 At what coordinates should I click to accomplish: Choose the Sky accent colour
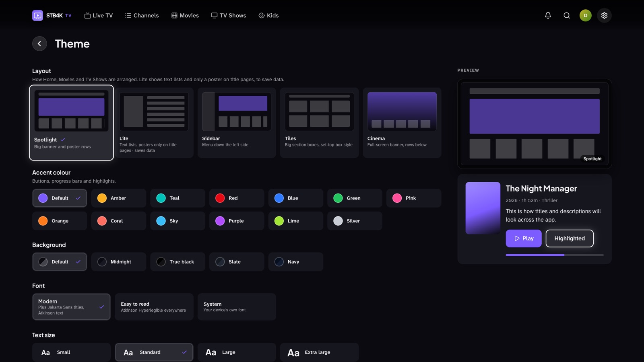[178, 221]
